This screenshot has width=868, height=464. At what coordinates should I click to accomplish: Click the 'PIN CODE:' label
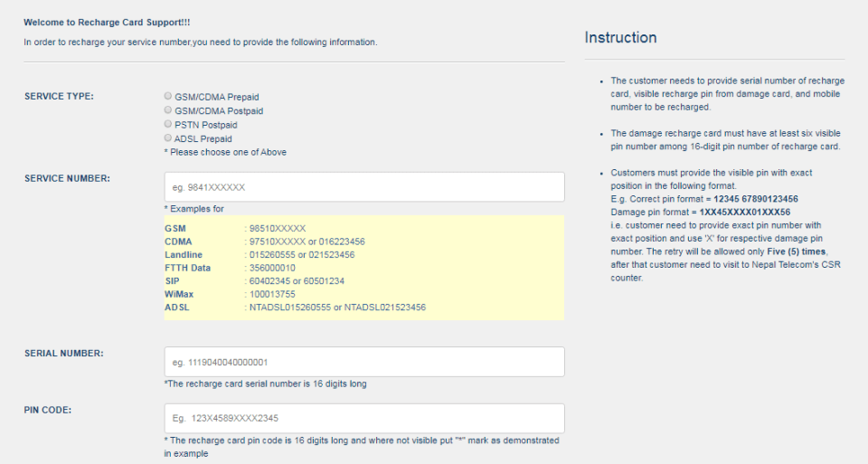(48, 411)
